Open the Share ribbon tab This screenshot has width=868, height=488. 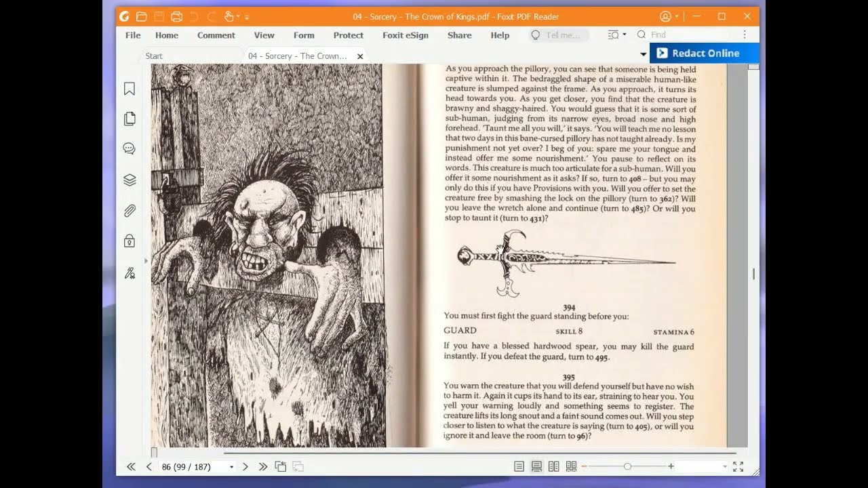(460, 35)
